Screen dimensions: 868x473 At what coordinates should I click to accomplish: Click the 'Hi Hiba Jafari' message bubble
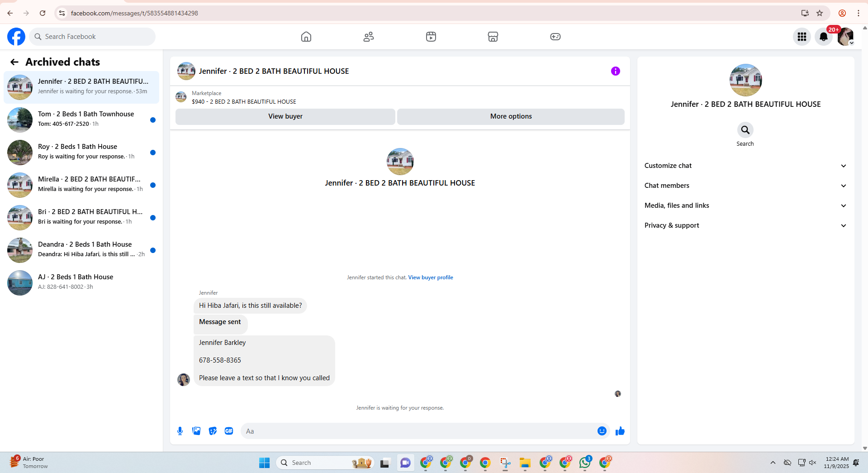(250, 306)
